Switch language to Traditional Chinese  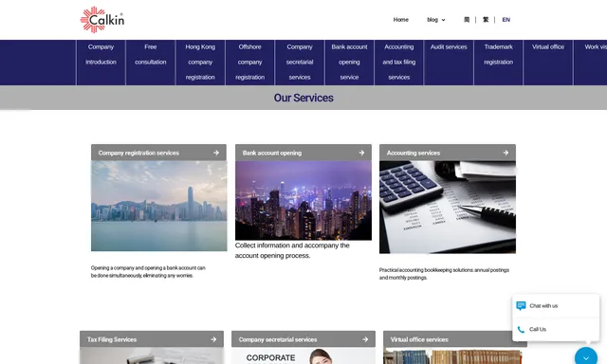486,20
